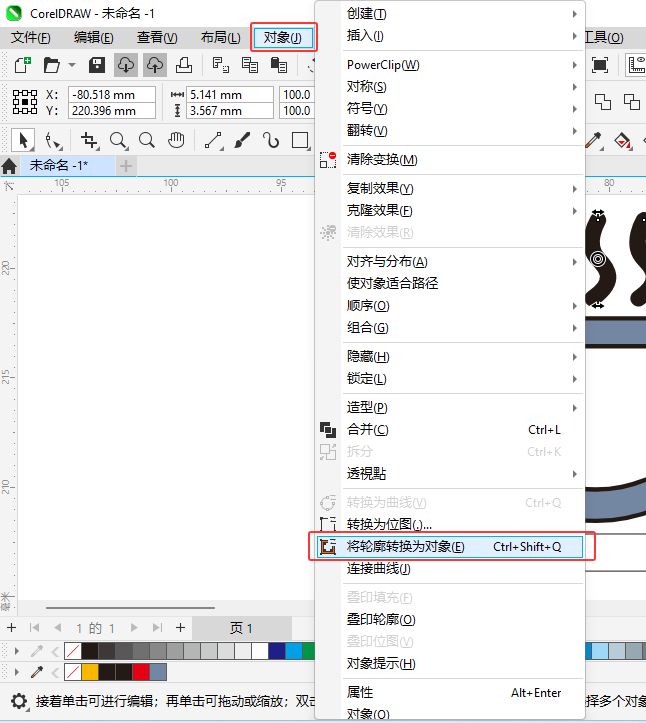Click the Y position field

112,111
